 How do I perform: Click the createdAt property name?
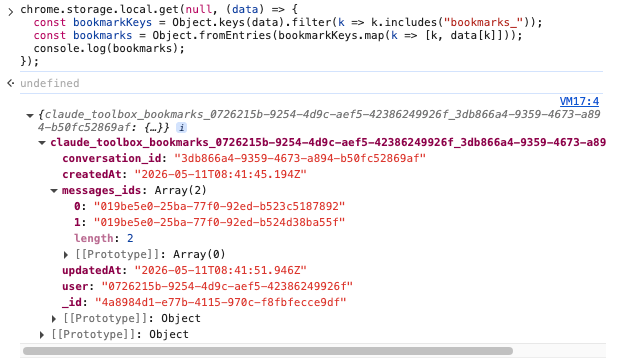92,174
